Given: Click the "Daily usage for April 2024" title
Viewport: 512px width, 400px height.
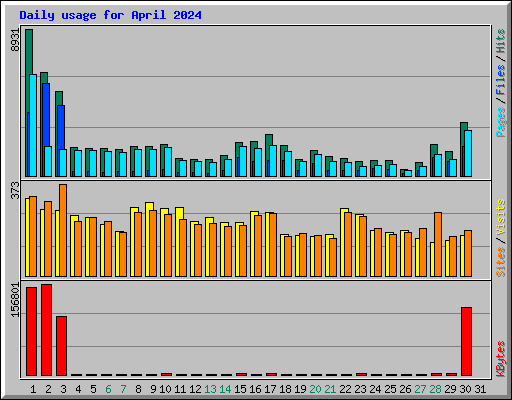Looking at the screenshot, I should click(110, 15).
